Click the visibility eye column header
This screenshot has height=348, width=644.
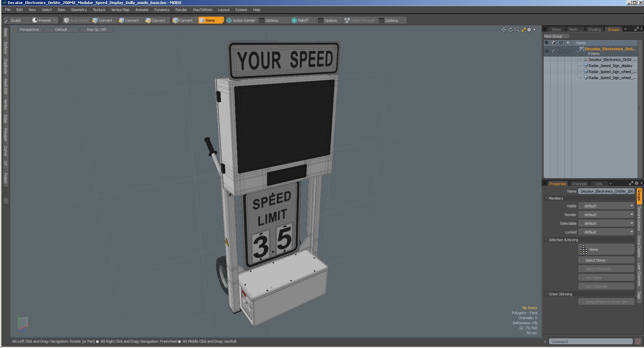(x=547, y=43)
